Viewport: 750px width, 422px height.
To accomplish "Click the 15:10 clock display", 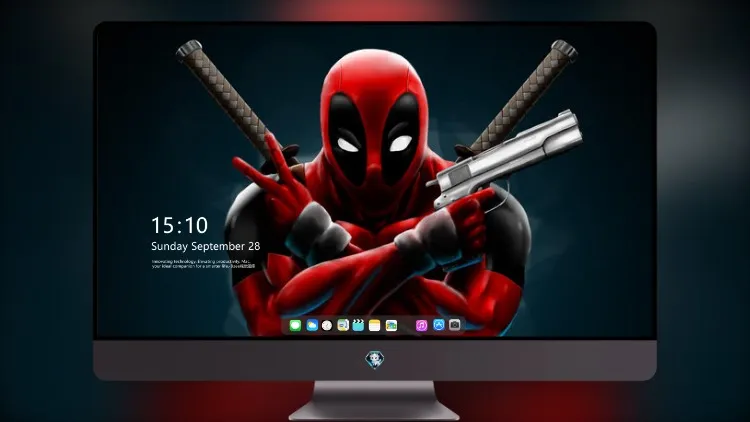I will pos(179,225).
